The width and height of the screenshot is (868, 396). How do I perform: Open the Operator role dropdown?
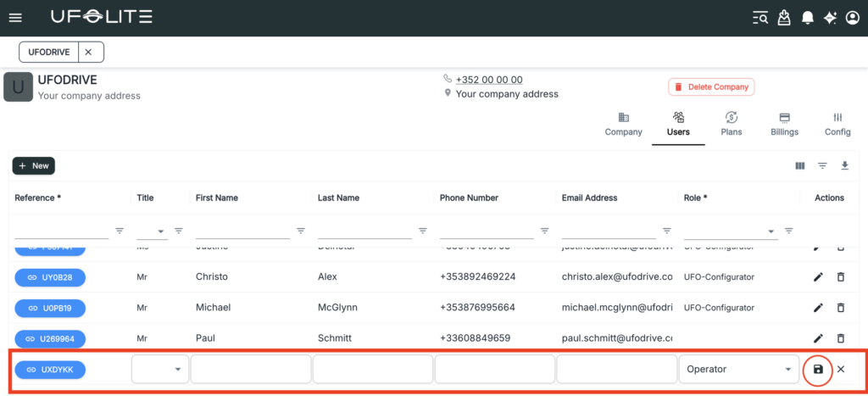pos(739,370)
